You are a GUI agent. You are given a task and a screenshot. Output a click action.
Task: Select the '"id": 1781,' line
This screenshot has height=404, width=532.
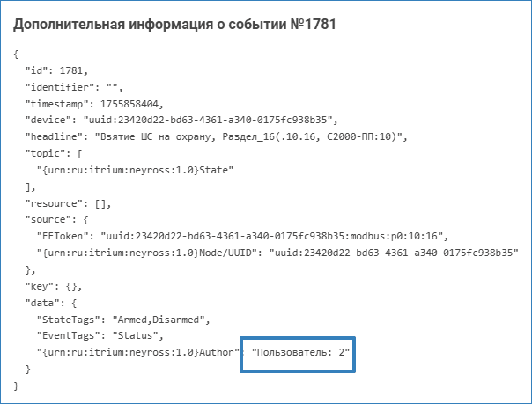tap(56, 70)
